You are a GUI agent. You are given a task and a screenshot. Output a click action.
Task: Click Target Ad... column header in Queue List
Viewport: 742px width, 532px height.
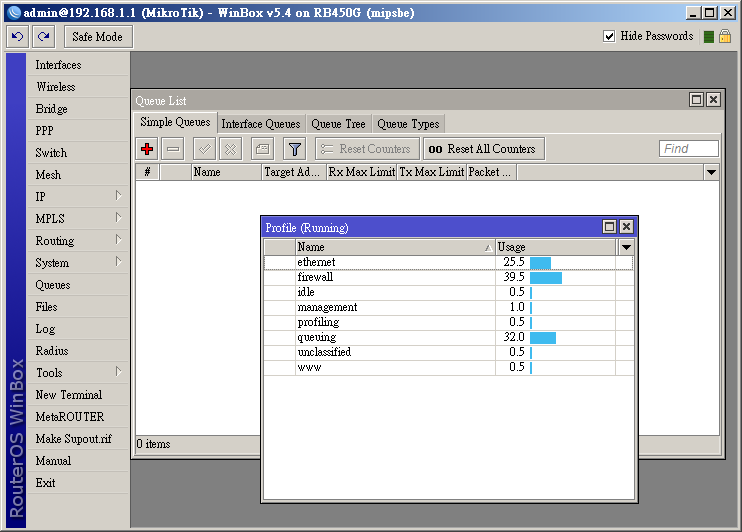(x=294, y=172)
